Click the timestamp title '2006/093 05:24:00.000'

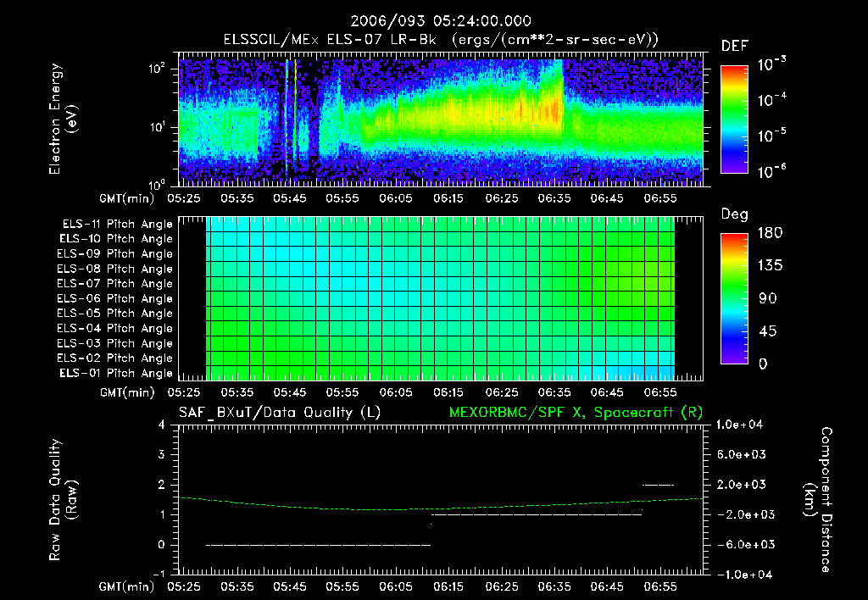pyautogui.click(x=441, y=21)
